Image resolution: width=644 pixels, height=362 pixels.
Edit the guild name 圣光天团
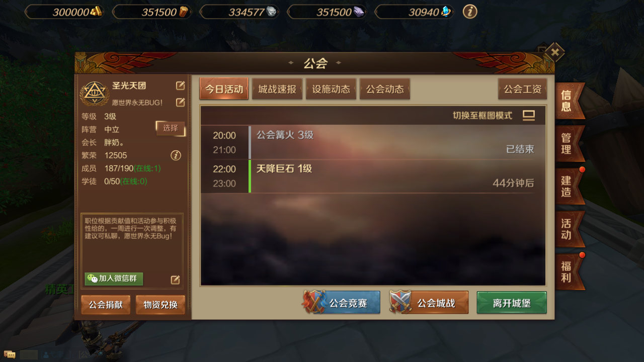180,86
